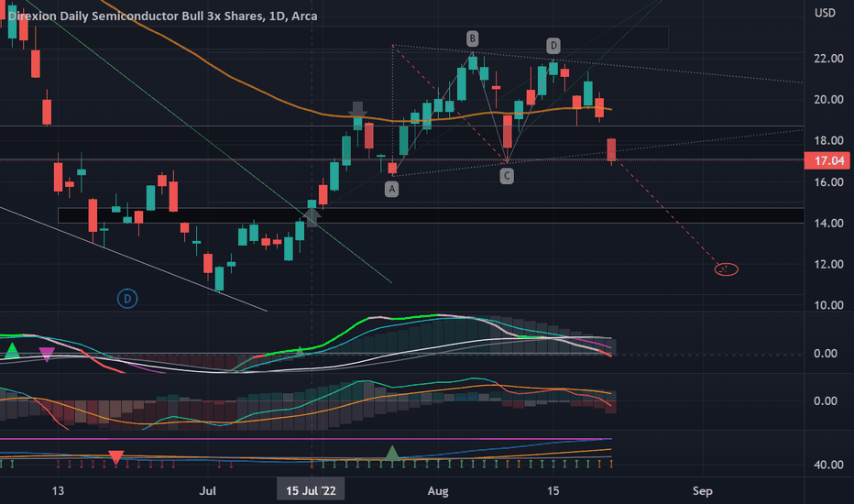Viewport: 854px width, 504px height.
Task: Select the dark horizontal support zone rectangle
Action: (x=431, y=215)
